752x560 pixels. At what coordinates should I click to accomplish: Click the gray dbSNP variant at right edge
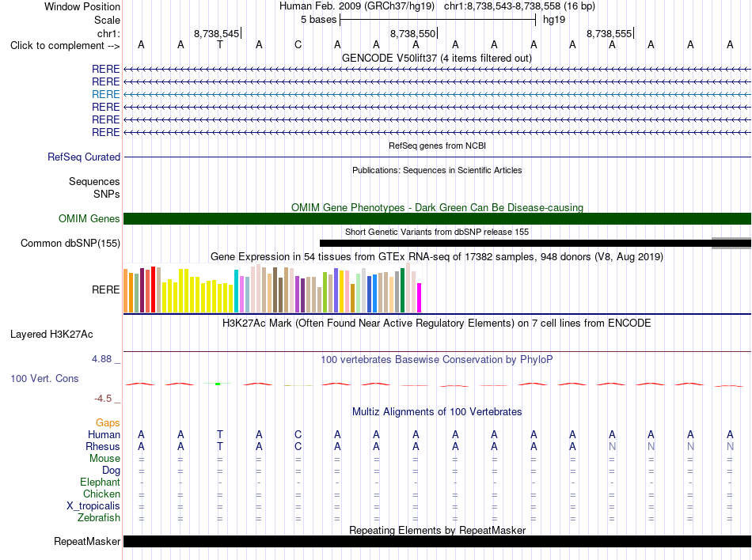[731, 244]
